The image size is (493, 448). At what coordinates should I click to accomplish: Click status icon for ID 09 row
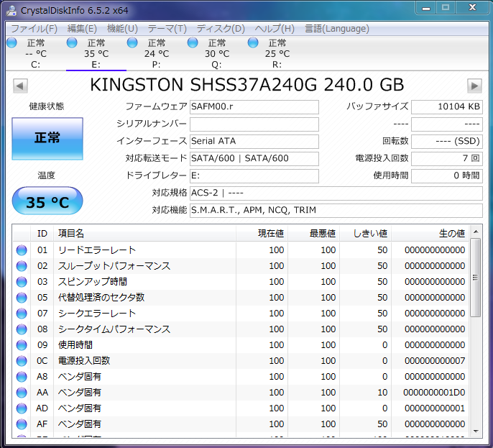[22, 345]
